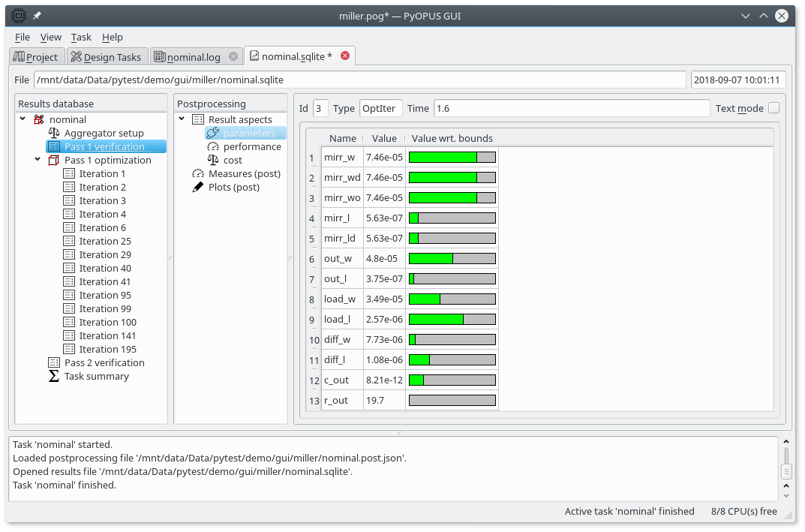This screenshot has width=805, height=532.
Task: Click the scales icon beside cost
Action: [x=213, y=160]
